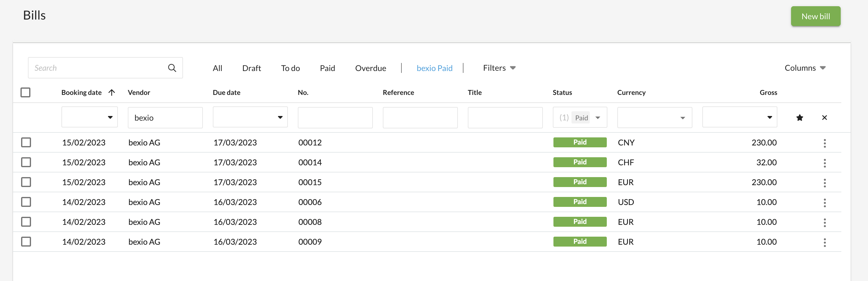
Task: Select checkbox for bill 00012
Action: [26, 143]
